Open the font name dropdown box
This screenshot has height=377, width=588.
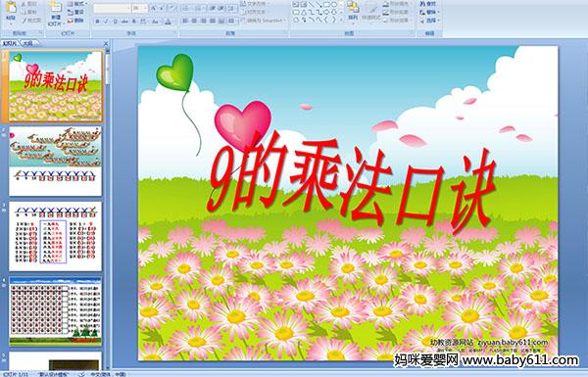(113, 8)
